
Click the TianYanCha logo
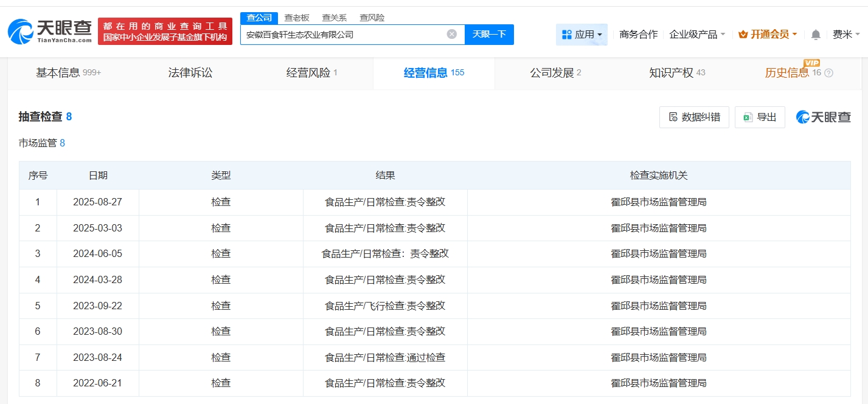pos(50,31)
